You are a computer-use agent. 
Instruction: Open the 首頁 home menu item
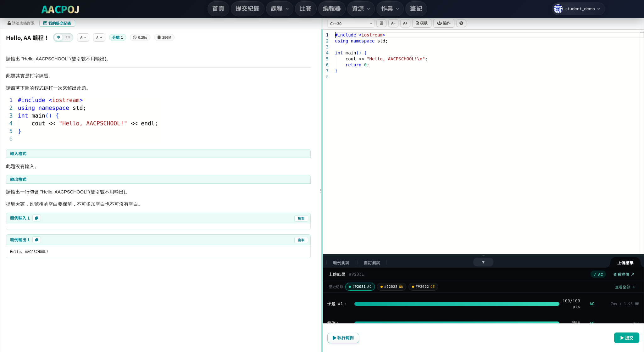[x=218, y=8]
